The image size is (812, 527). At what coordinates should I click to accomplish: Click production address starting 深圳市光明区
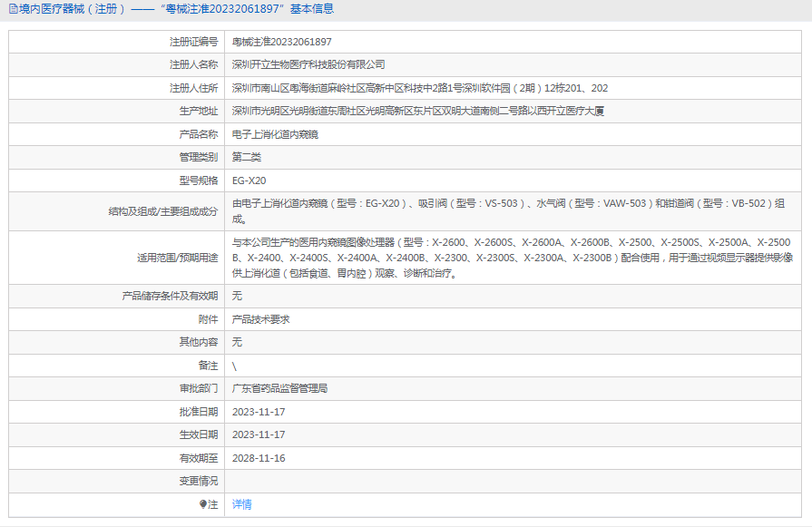418,111
